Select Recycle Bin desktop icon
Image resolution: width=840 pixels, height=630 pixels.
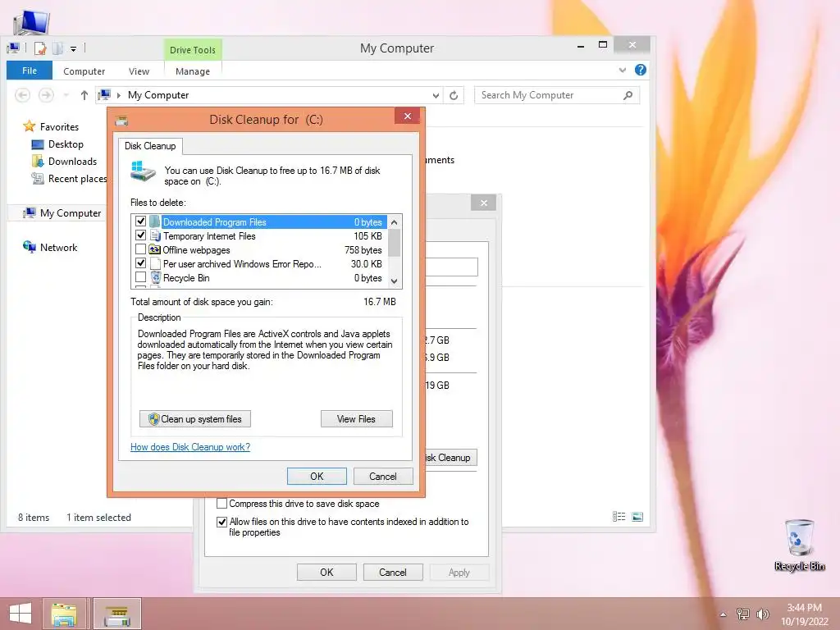(x=799, y=545)
